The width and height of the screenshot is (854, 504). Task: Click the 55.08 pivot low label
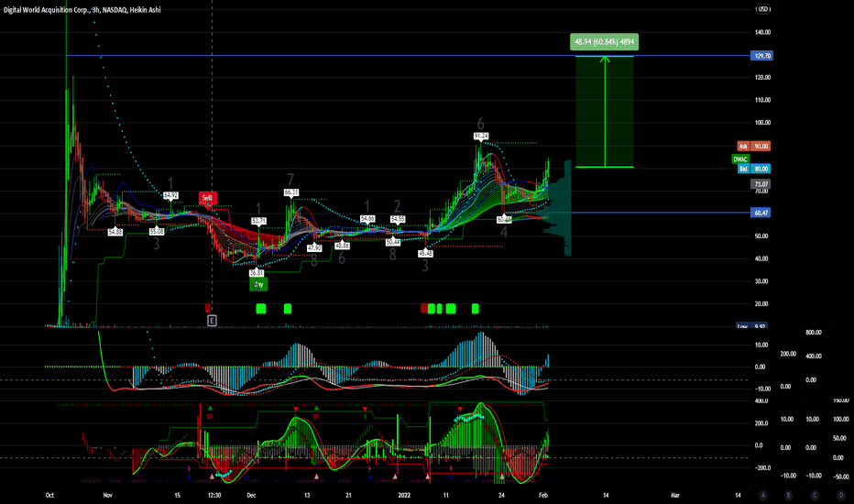tap(157, 232)
